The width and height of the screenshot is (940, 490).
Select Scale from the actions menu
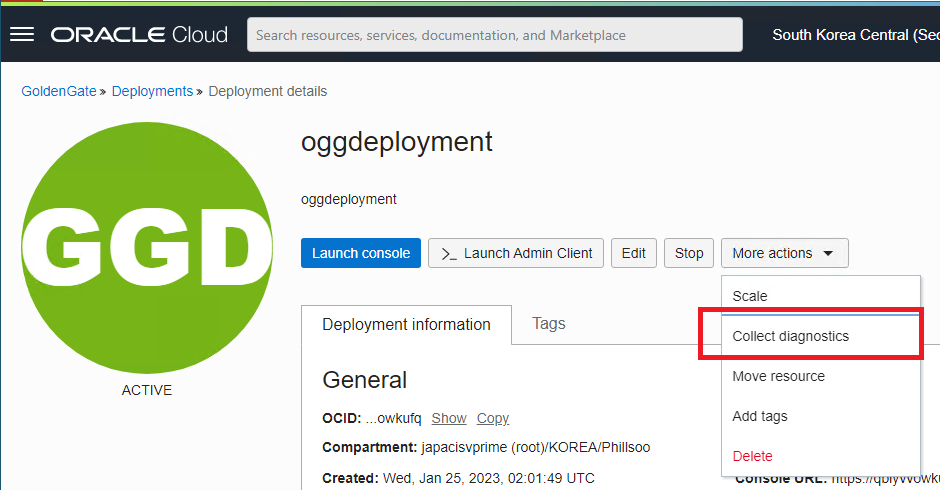pyautogui.click(x=821, y=296)
